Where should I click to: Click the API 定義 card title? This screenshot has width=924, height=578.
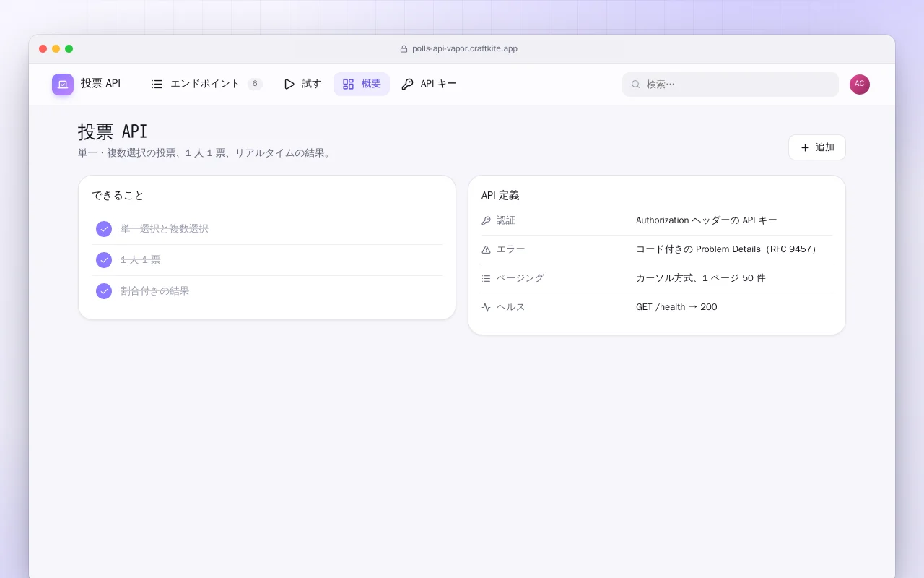[x=500, y=196]
